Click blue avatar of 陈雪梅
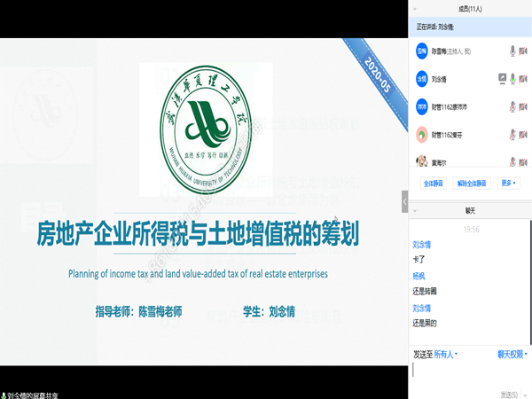 pos(422,51)
